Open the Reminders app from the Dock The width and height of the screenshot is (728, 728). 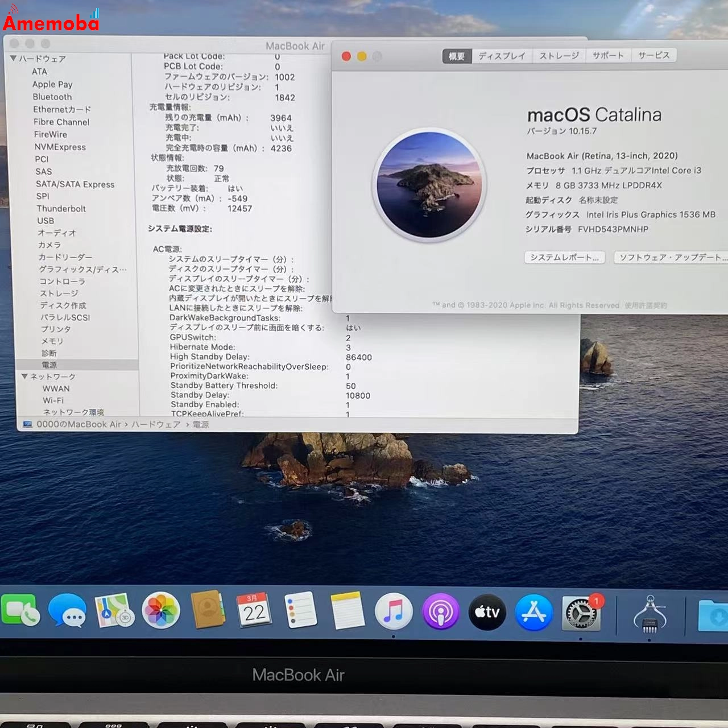coord(301,611)
